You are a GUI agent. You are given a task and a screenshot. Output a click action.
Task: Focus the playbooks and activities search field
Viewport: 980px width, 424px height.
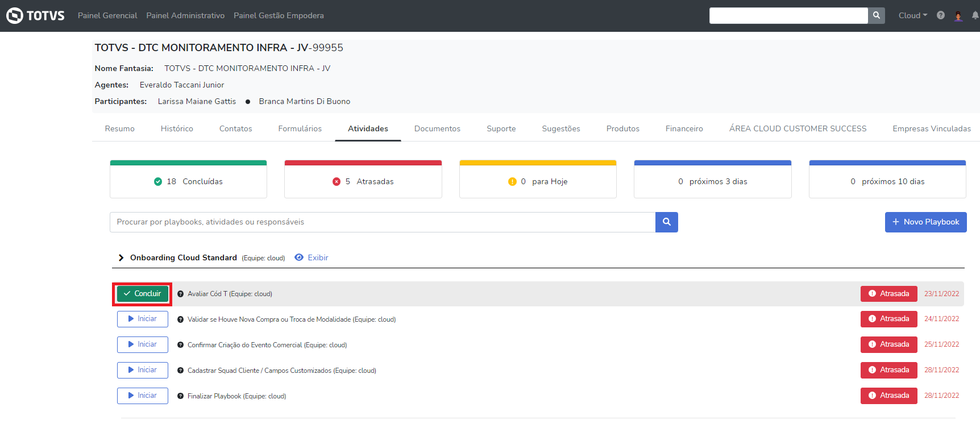click(383, 222)
